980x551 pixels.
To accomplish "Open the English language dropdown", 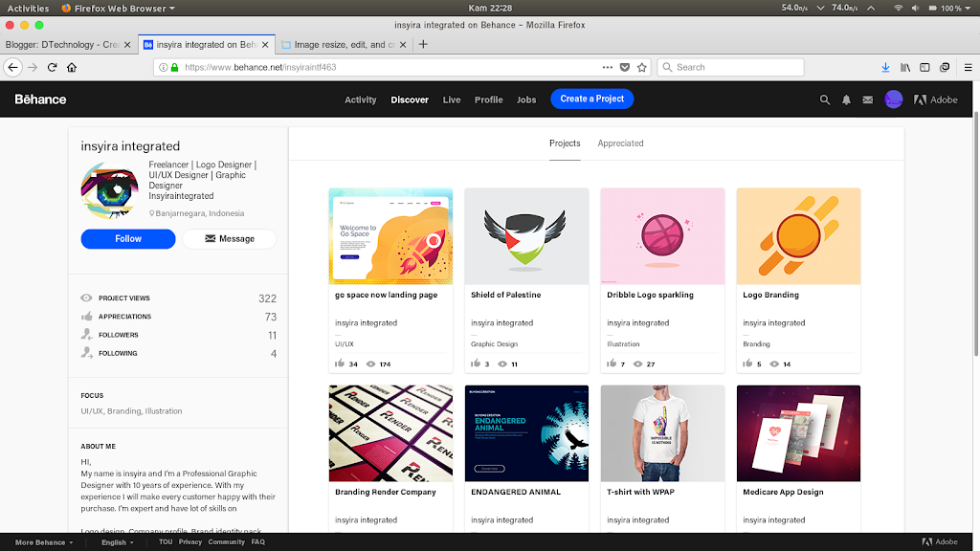I will [x=121, y=542].
